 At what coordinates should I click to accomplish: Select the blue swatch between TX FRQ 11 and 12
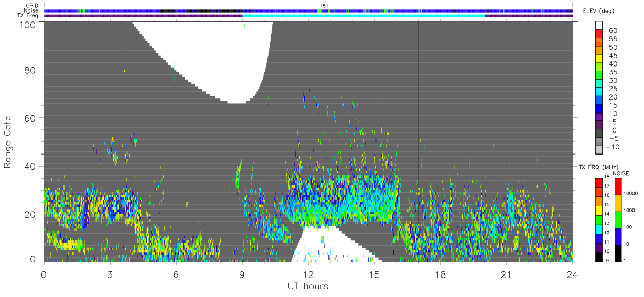(599, 238)
